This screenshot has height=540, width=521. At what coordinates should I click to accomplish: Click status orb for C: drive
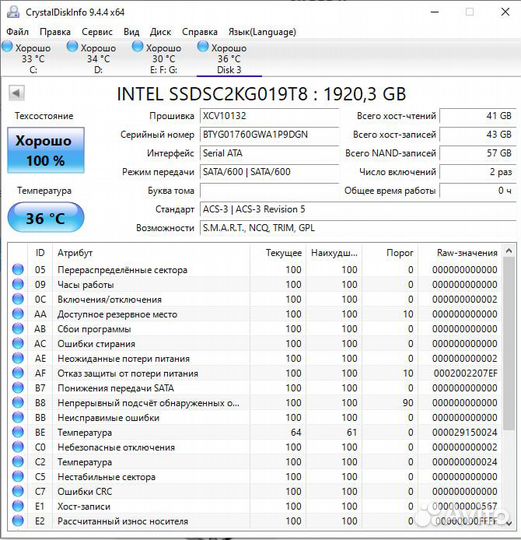pos(7,46)
